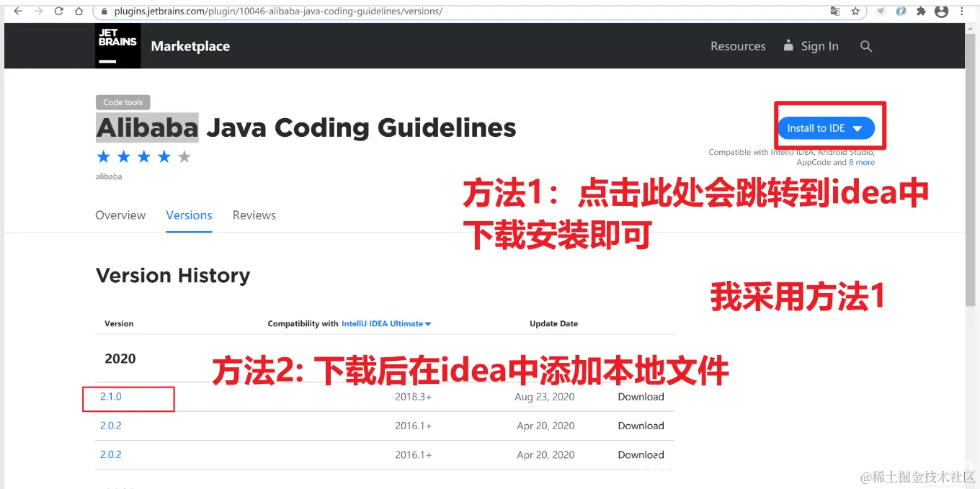Image resolution: width=980 pixels, height=489 pixels.
Task: Open the browser profile avatar icon
Action: pyautogui.click(x=941, y=11)
